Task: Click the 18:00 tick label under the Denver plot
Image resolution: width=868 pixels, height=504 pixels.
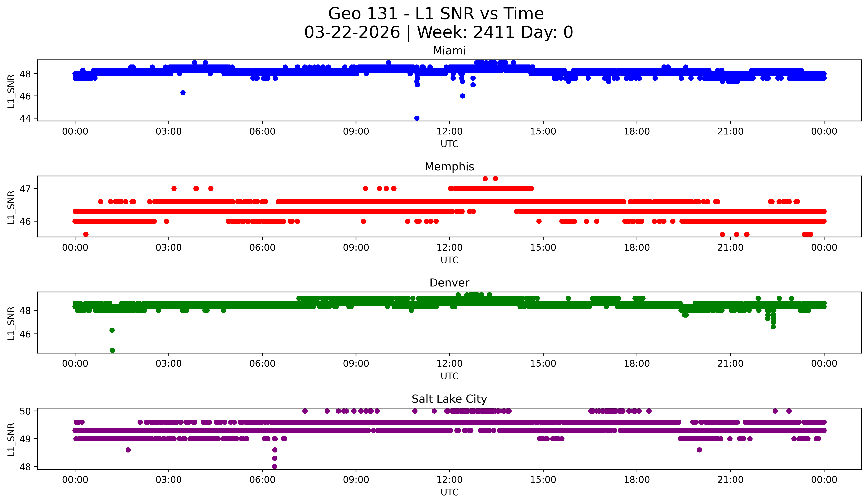Action: [x=637, y=364]
